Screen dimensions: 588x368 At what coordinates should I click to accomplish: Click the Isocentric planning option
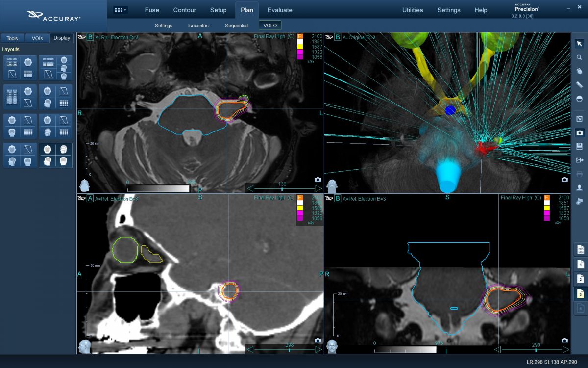pos(198,26)
